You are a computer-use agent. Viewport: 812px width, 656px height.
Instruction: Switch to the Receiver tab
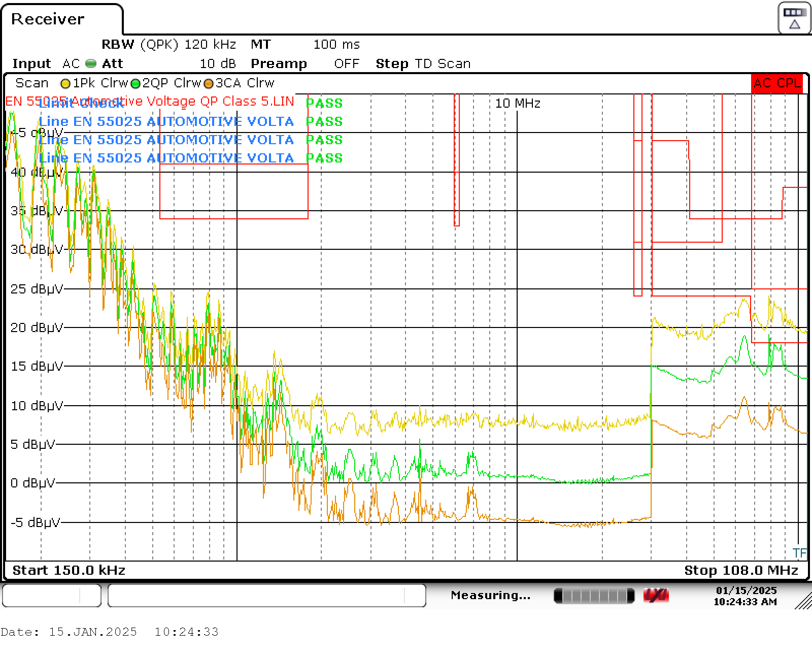tap(48, 19)
